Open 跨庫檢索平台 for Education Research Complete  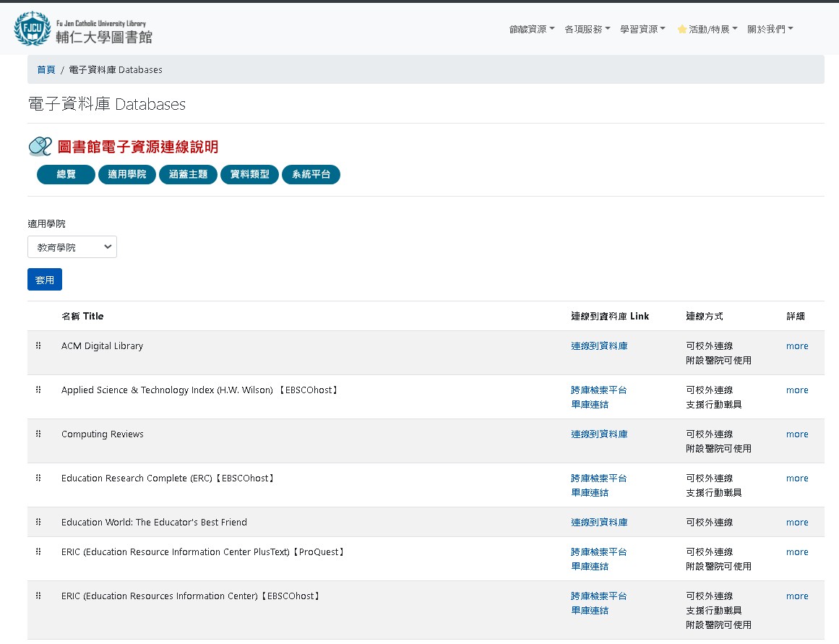599,478
